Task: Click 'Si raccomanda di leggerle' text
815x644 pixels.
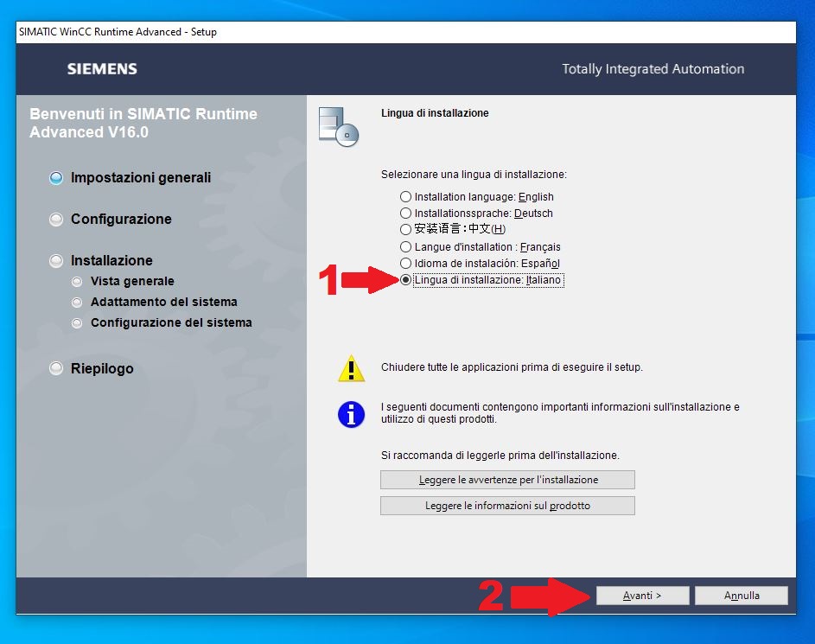Action: (500, 456)
